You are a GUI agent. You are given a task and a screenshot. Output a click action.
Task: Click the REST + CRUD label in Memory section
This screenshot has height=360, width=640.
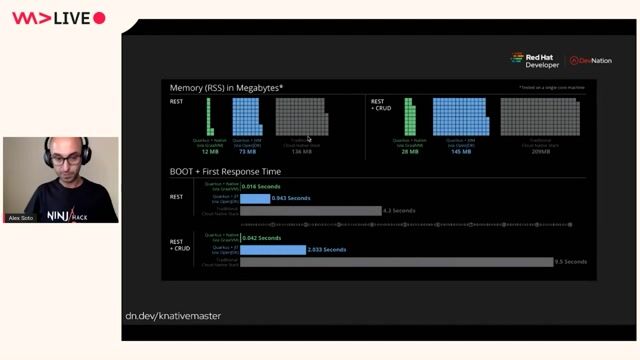[381, 105]
